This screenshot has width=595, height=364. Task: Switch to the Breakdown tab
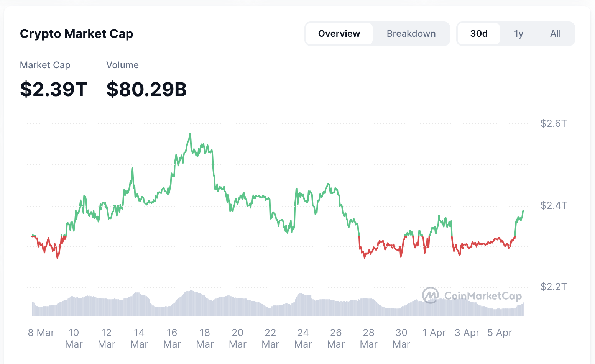(411, 33)
